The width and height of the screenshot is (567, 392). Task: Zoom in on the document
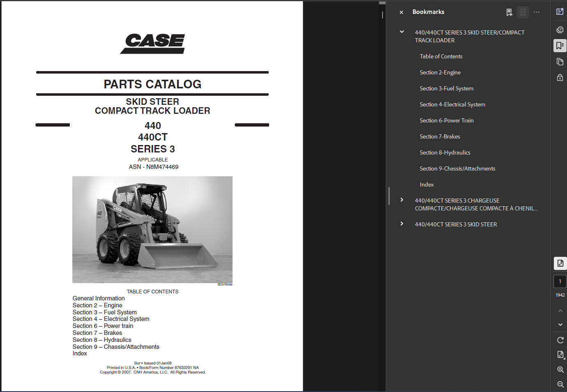click(x=560, y=369)
